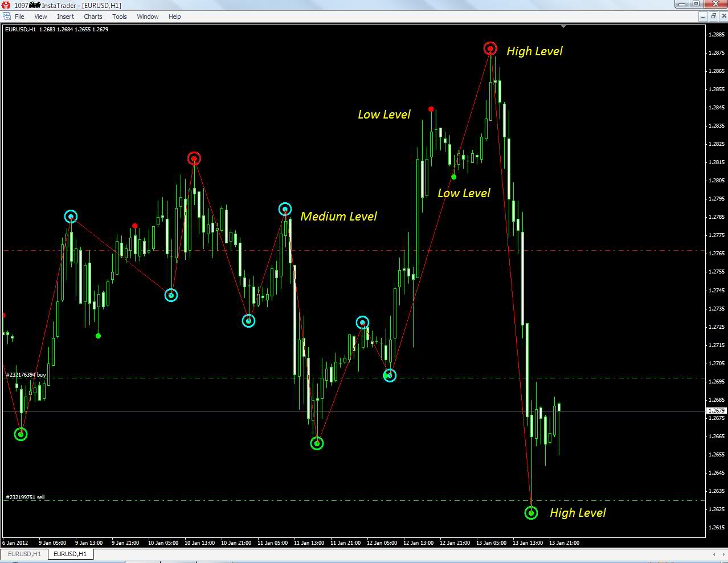Screen dimensions: 728x563
Task: Select the red circle at the High Level peak
Action: (490, 48)
